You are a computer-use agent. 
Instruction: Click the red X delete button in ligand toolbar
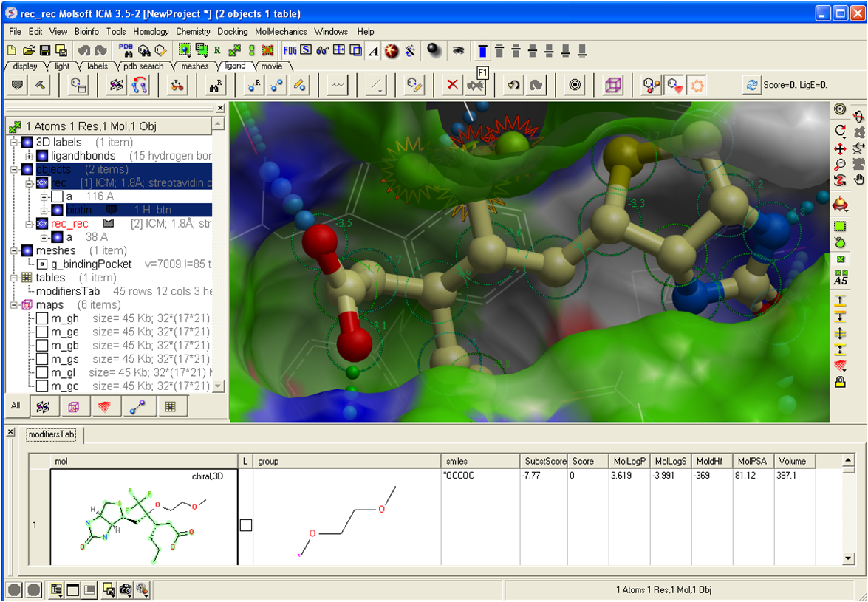point(452,86)
